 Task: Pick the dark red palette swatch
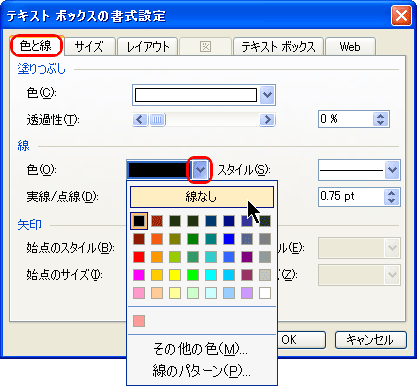(x=139, y=239)
